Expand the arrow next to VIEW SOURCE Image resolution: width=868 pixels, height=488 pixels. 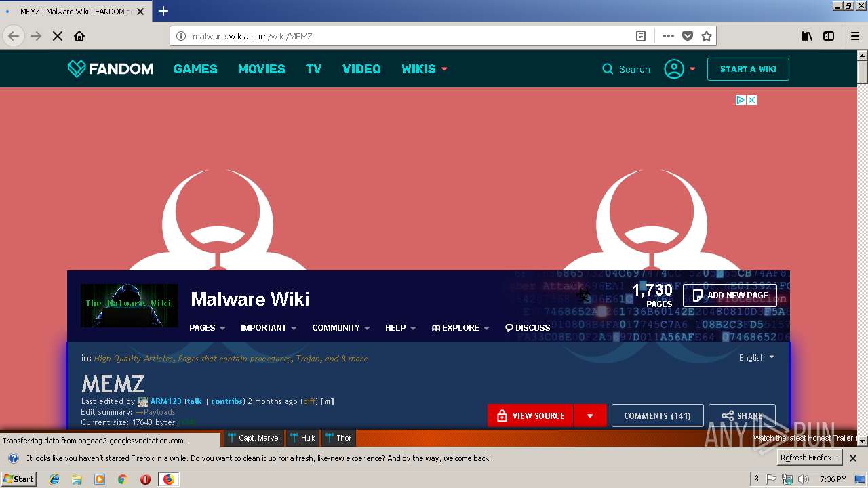click(x=590, y=415)
